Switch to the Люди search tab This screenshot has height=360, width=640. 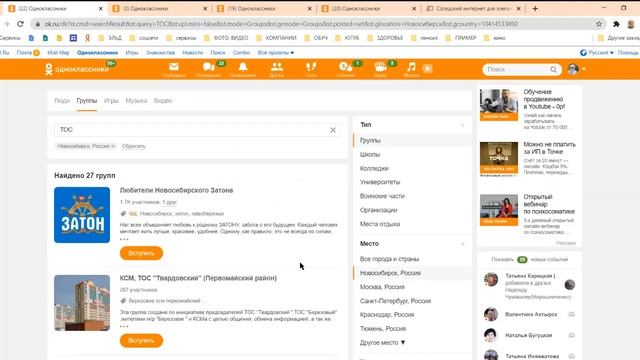(62, 100)
